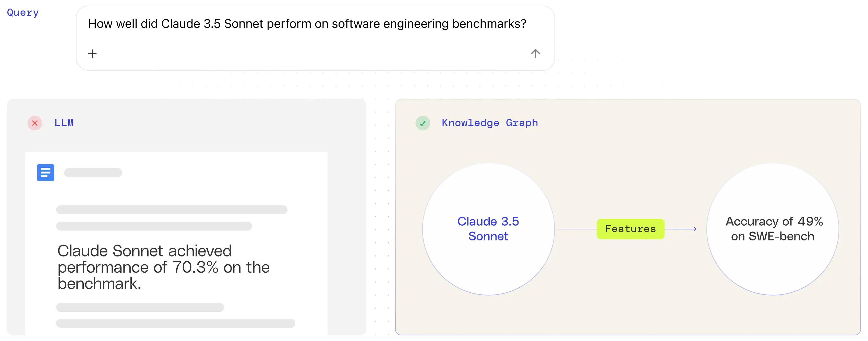868x341 pixels.
Task: Click the query text about Claude 3.5 Sonnet
Action: (307, 24)
